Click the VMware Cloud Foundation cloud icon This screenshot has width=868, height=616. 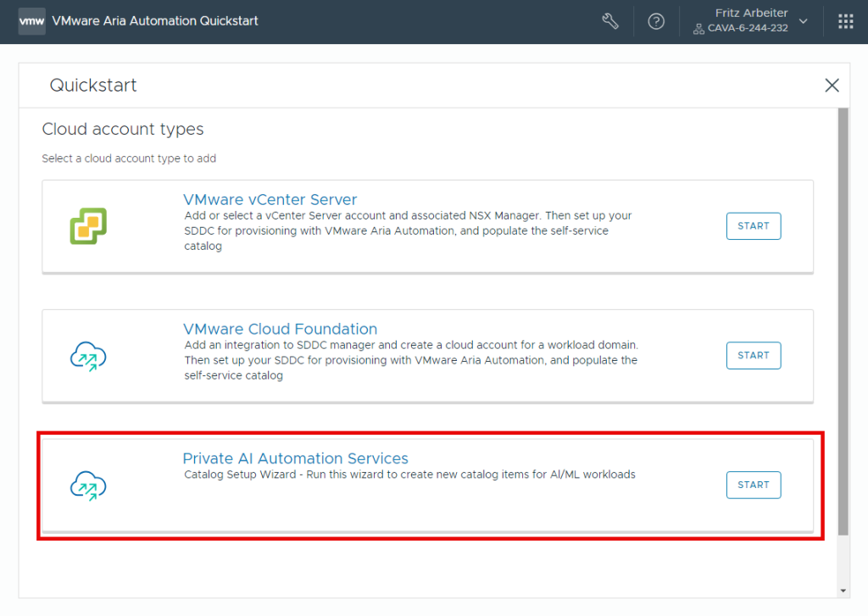[x=88, y=356]
